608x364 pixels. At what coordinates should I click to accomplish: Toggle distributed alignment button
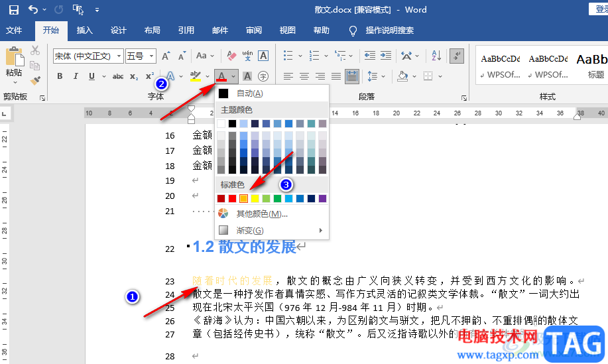pos(352,76)
